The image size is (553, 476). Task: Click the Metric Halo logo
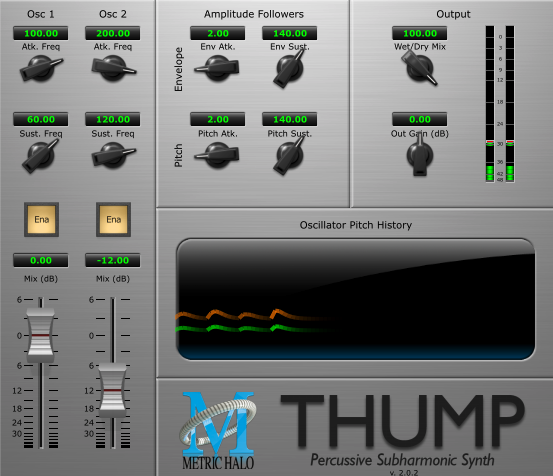click(218, 431)
